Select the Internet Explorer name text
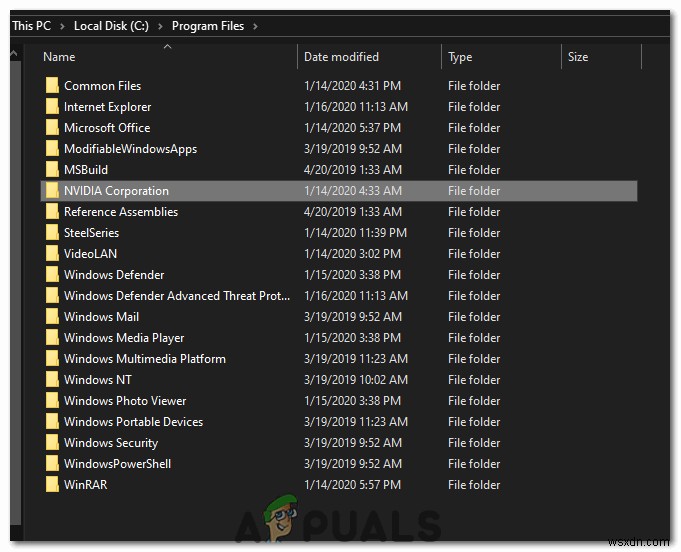This screenshot has width=681, height=552. click(107, 107)
